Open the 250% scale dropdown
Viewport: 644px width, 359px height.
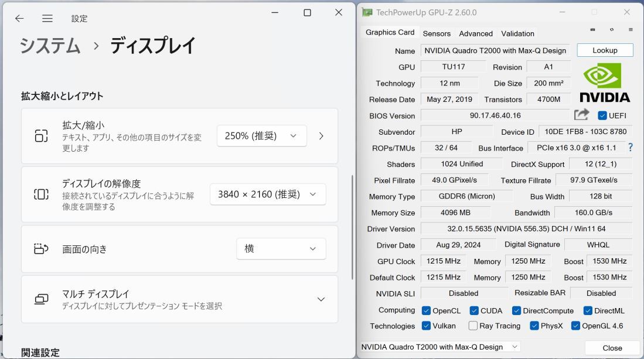click(261, 136)
